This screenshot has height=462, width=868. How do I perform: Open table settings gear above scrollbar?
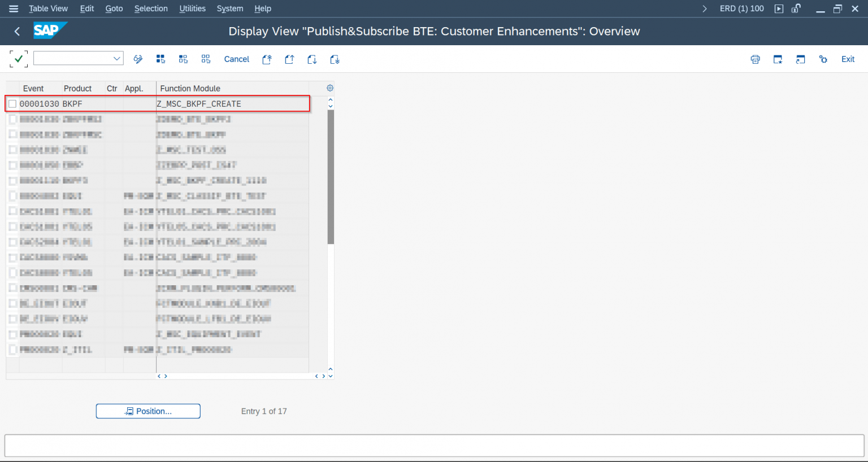coord(330,88)
